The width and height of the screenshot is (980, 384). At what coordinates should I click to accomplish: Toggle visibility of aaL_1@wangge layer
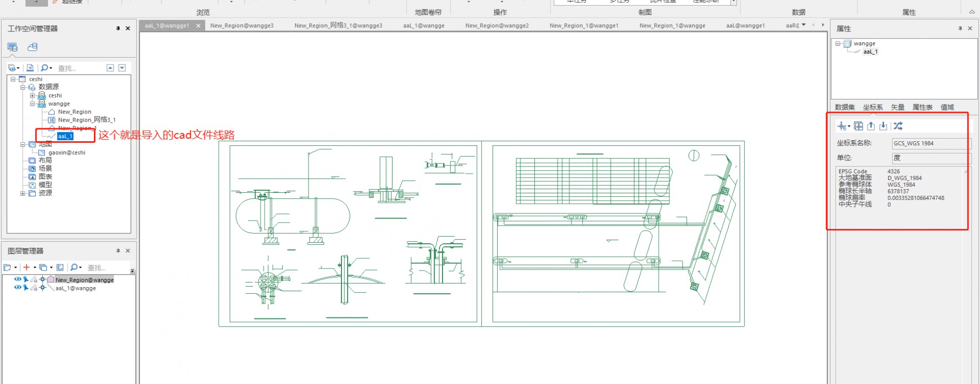(x=18, y=288)
